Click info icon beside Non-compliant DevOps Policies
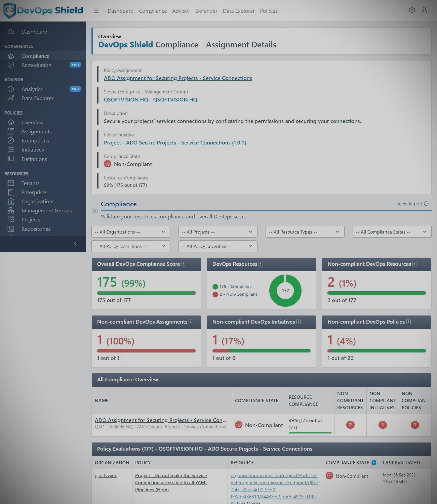Image resolution: width=437 pixels, height=504 pixels. pyautogui.click(x=408, y=322)
